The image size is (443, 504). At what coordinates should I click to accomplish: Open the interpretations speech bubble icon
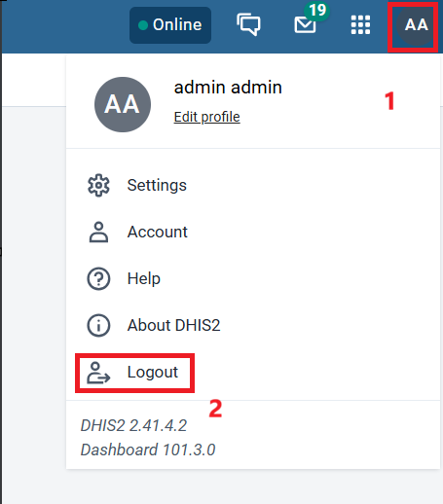(x=248, y=24)
